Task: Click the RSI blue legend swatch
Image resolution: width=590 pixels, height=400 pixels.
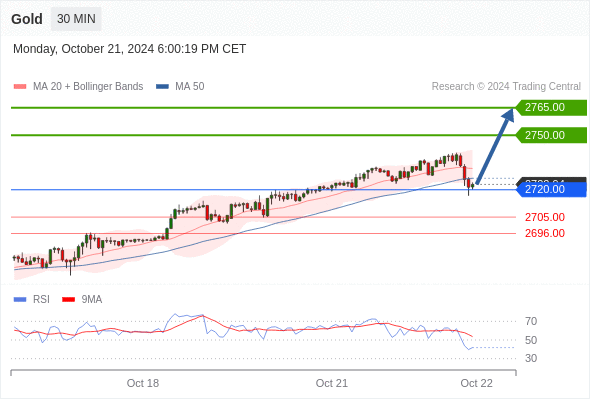Action: pyautogui.click(x=20, y=300)
